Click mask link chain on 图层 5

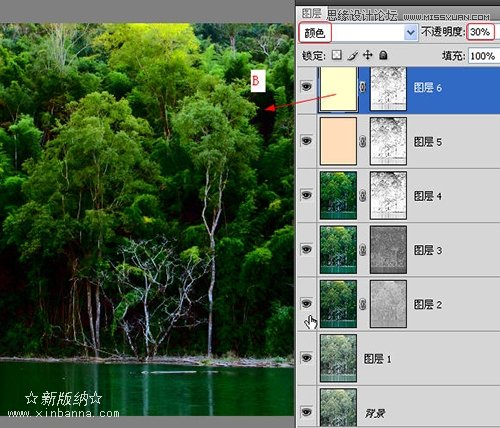pos(363,141)
